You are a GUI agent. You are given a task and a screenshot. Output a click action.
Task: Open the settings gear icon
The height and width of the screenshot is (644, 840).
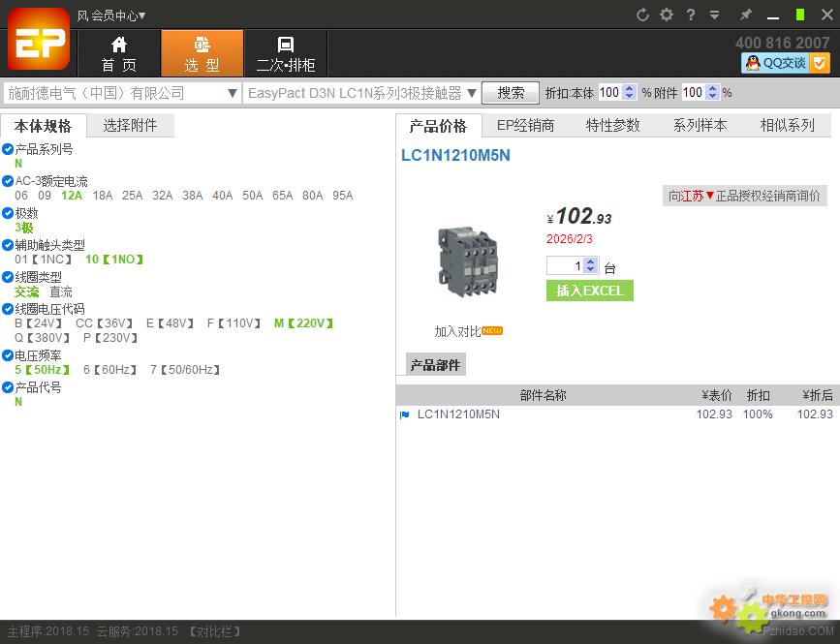coord(666,15)
